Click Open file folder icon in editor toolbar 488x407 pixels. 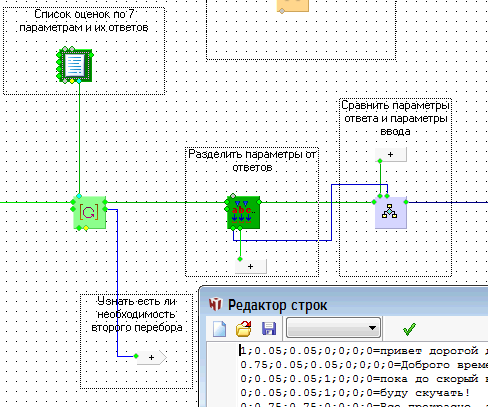pos(244,328)
